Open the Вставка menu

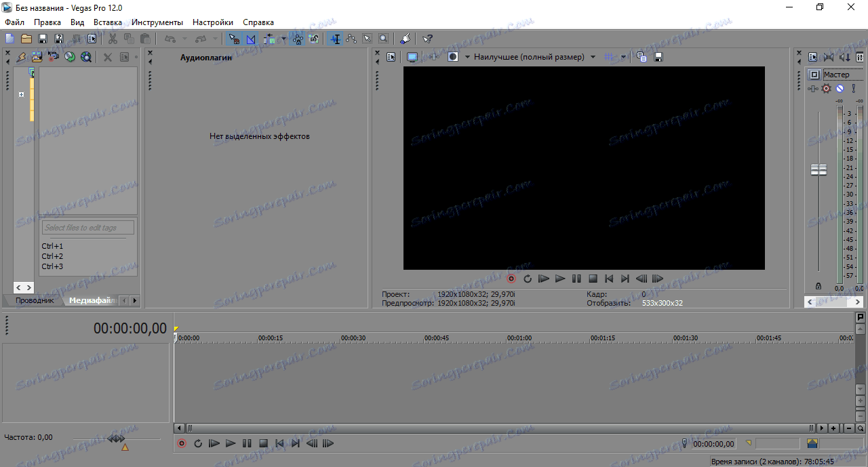coord(108,22)
